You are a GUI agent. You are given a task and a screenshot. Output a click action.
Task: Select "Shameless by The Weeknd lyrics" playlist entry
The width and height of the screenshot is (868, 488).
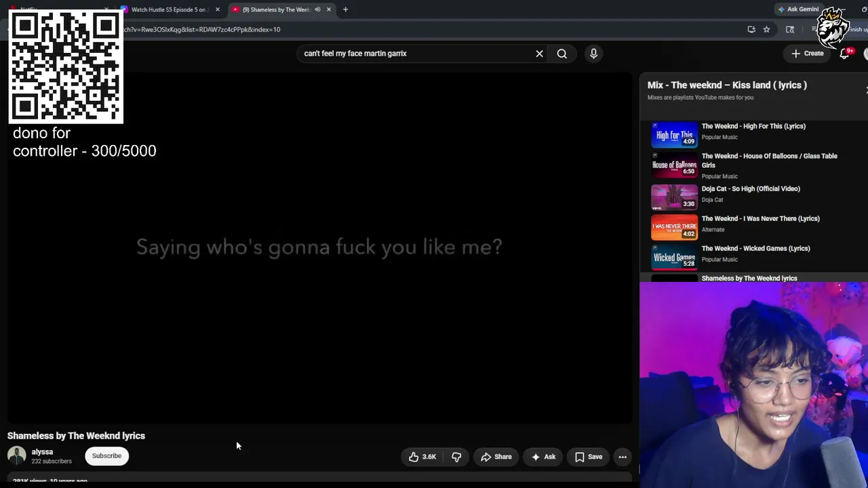point(749,278)
